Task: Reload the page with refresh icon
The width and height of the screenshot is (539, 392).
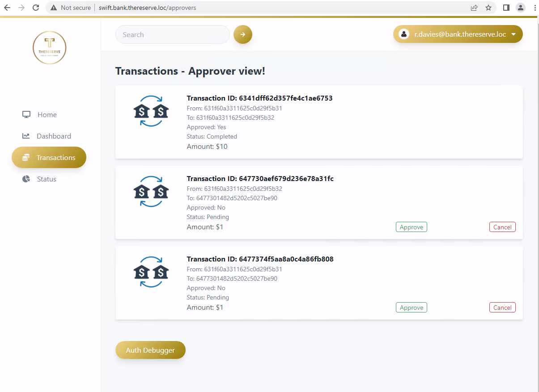Action: [x=36, y=8]
